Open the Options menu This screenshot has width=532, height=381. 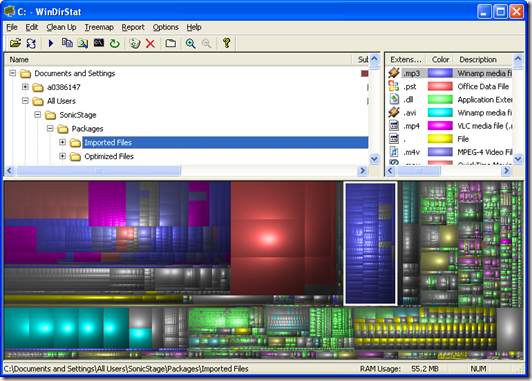(165, 27)
